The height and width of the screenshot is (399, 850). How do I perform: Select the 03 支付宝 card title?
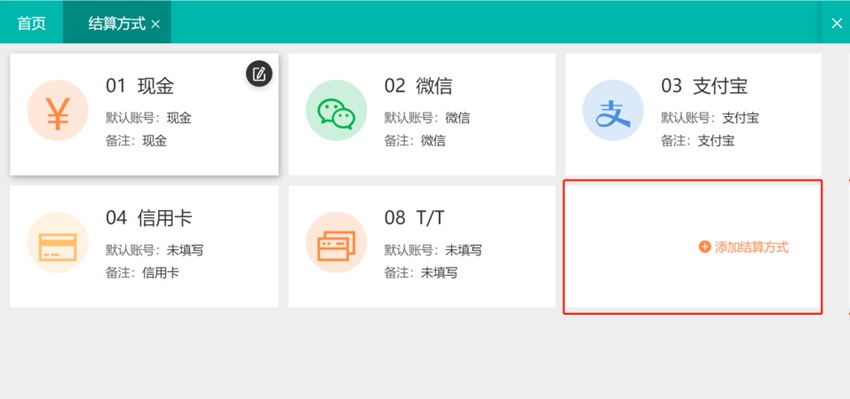[704, 86]
